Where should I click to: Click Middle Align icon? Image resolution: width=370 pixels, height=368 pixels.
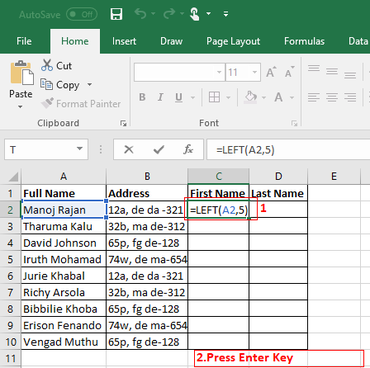(x=332, y=71)
